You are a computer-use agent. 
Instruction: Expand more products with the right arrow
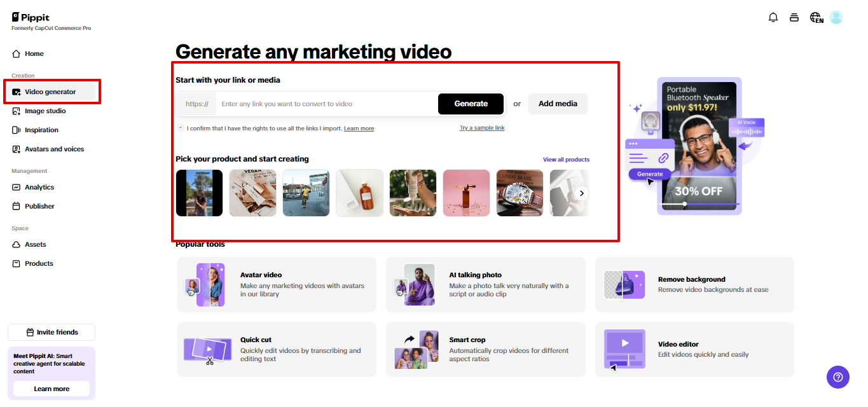[580, 193]
